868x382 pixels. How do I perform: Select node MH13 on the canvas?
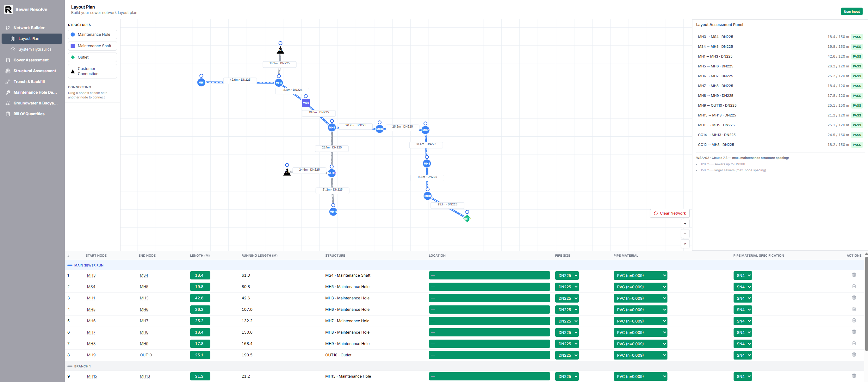(x=332, y=173)
